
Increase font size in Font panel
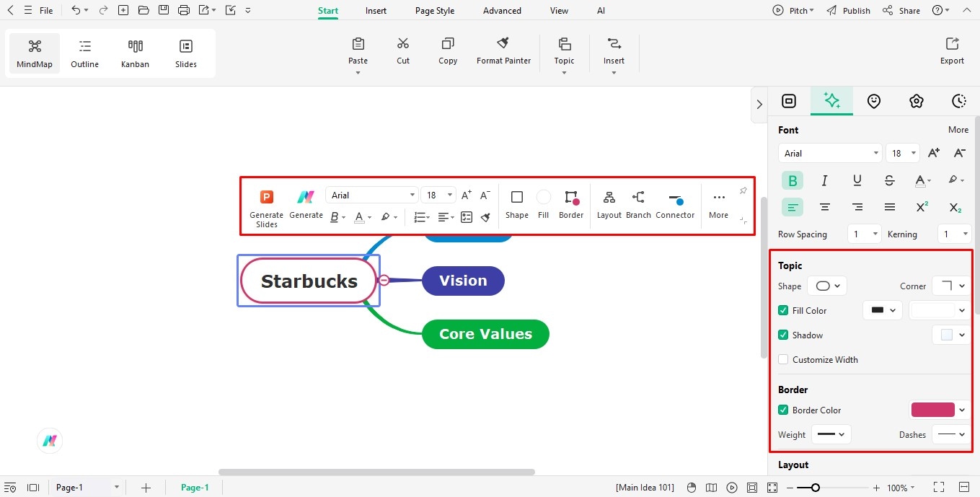click(x=934, y=153)
